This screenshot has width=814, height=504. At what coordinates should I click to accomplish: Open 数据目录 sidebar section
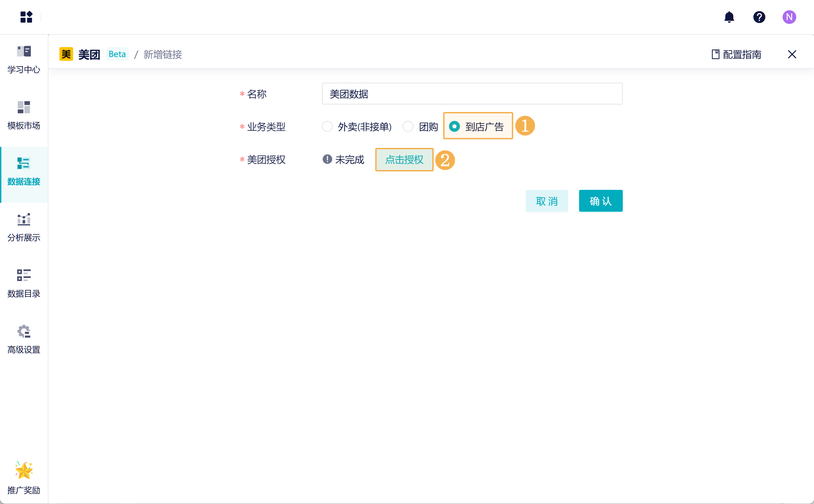point(24,283)
